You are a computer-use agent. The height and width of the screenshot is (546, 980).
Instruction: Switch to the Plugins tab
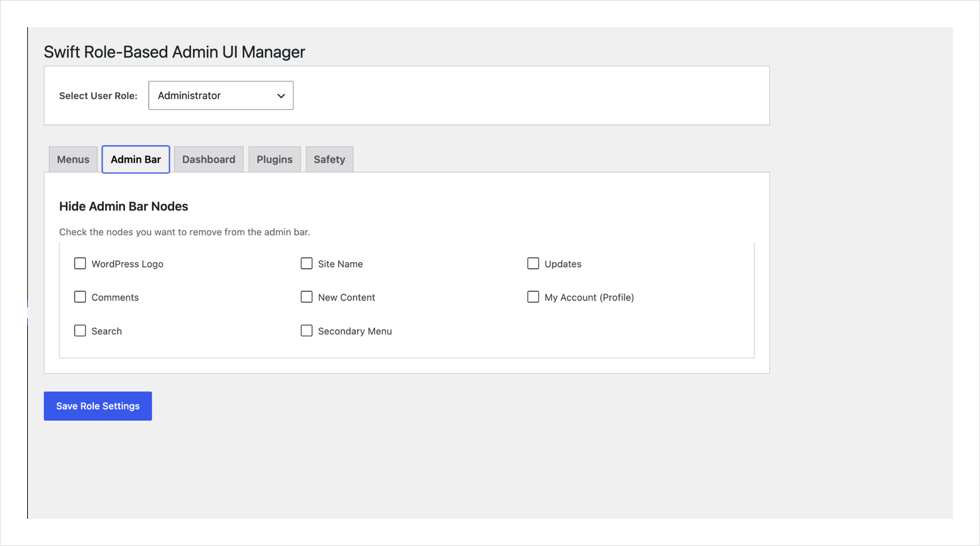point(274,159)
